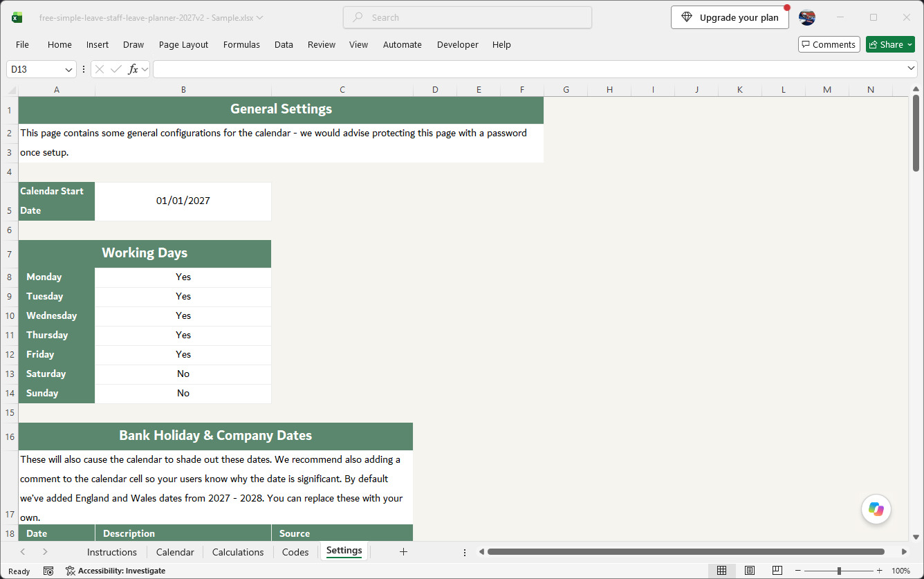
Task: Click the Zoom in plus icon
Action: pyautogui.click(x=880, y=571)
